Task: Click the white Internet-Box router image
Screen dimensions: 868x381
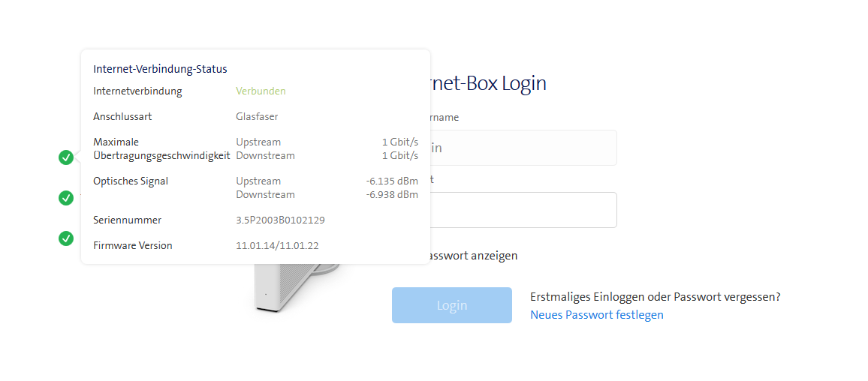Action: pyautogui.click(x=296, y=287)
